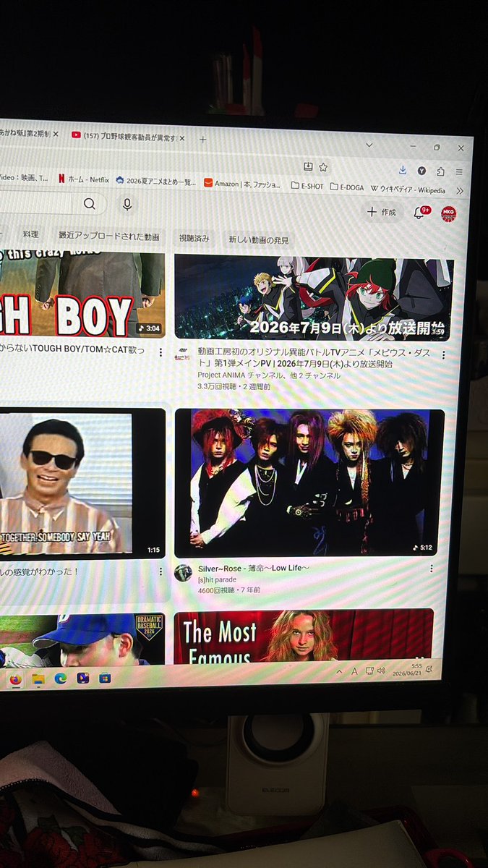
Task: Show hidden system tray icons chevron
Action: 340,671
